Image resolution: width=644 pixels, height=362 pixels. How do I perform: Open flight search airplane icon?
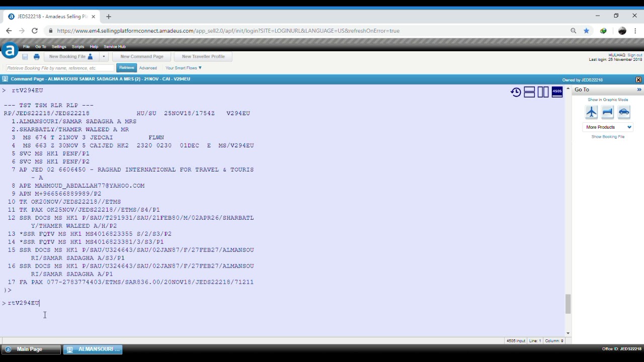click(x=592, y=112)
